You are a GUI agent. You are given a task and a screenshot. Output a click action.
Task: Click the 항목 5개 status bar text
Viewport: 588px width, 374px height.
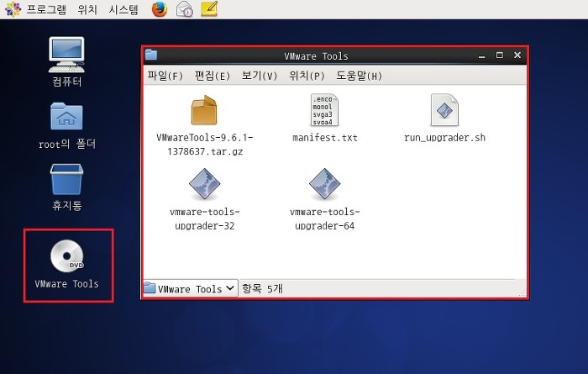point(262,288)
